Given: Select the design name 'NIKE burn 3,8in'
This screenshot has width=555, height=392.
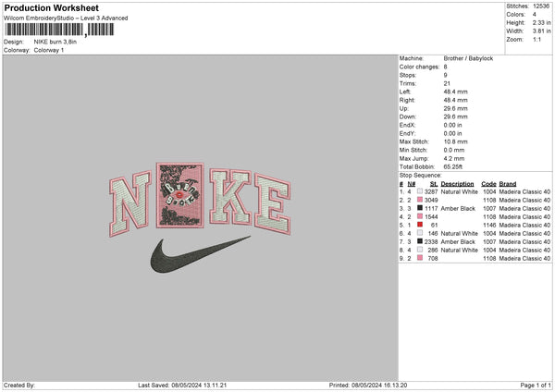Looking at the screenshot, I should [55, 42].
